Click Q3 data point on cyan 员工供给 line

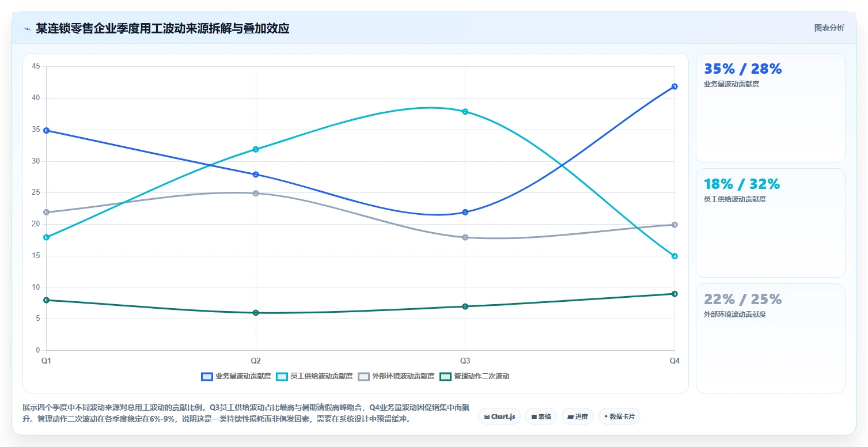[465, 112]
